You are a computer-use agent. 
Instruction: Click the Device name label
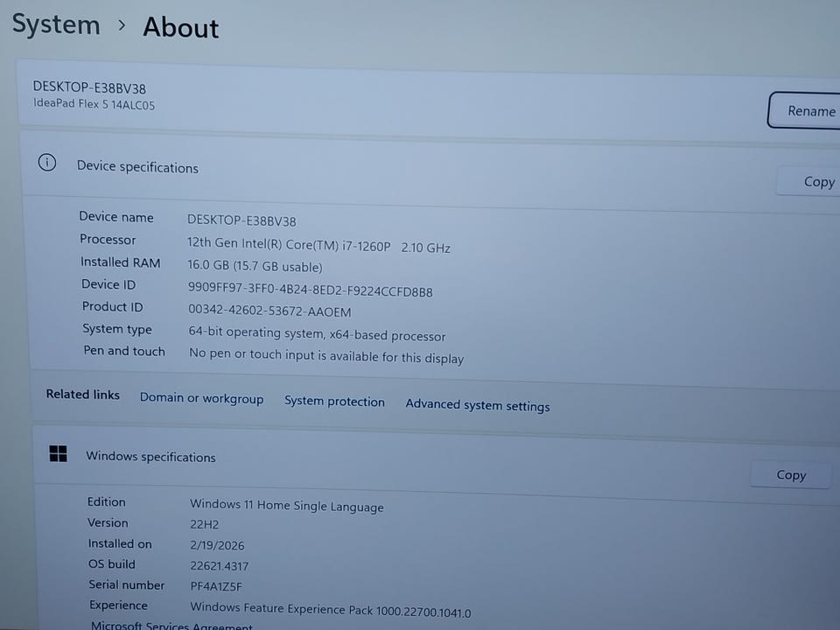click(116, 216)
